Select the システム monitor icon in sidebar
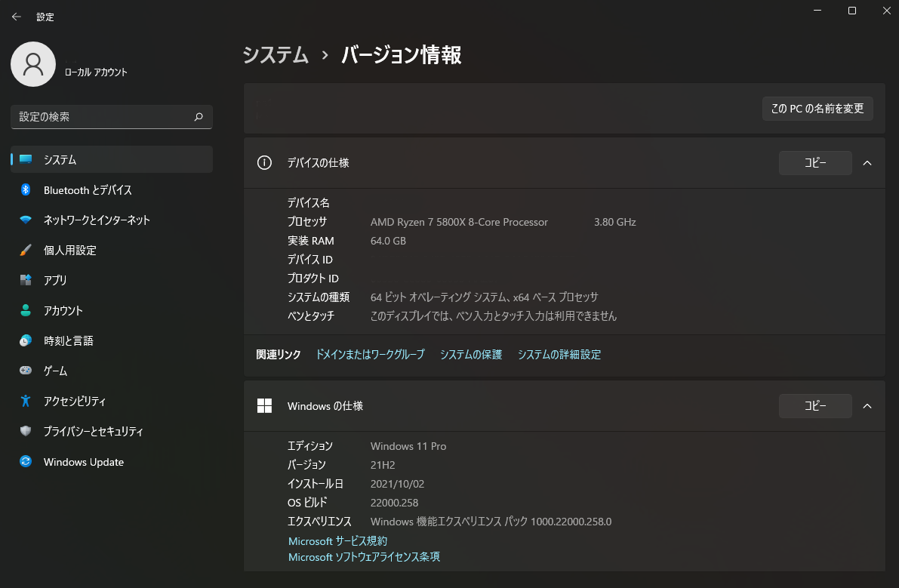This screenshot has height=588, width=899. 26,159
